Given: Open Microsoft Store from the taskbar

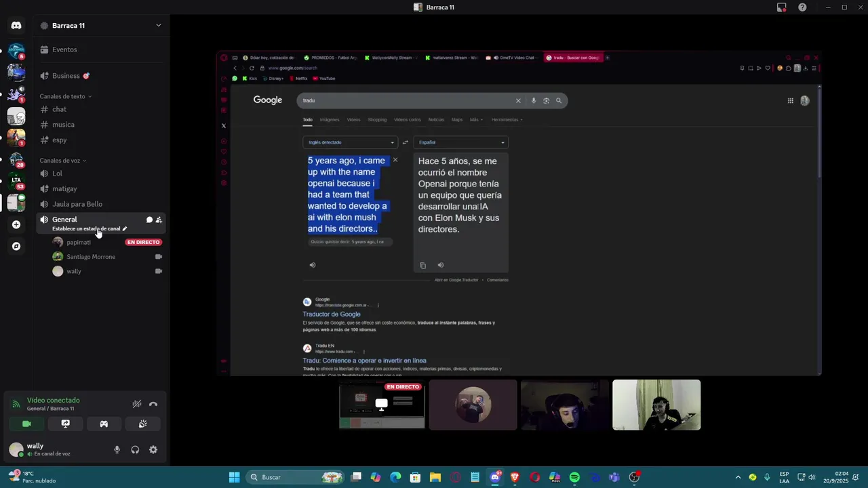Looking at the screenshot, I should coord(415,477).
